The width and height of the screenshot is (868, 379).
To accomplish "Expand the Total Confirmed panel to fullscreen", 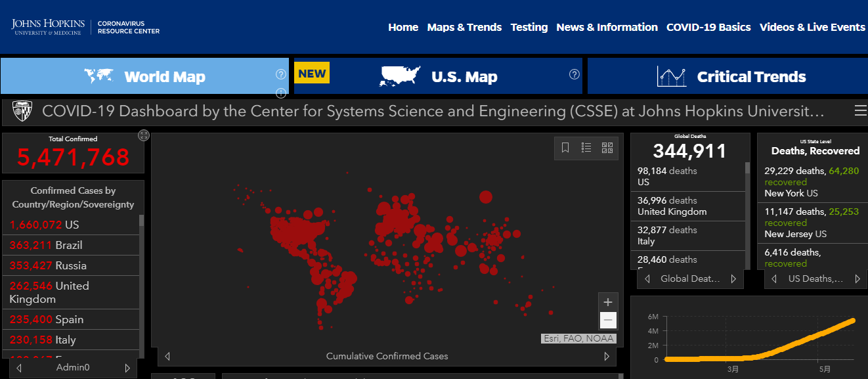I will click(144, 135).
